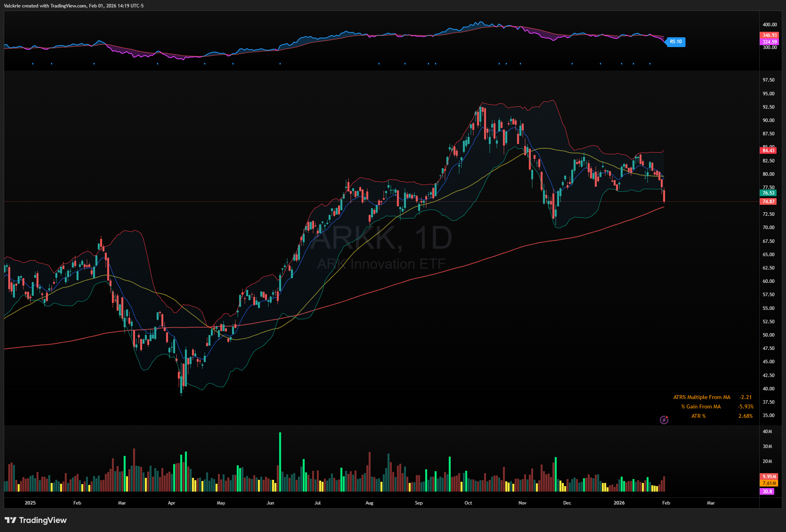This screenshot has width=786, height=532.
Task: Click the tall green June volume bar
Action: pyautogui.click(x=280, y=461)
